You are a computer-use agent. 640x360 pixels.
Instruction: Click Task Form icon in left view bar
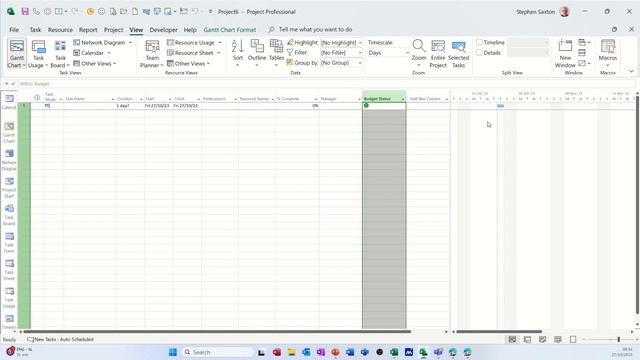(9, 242)
